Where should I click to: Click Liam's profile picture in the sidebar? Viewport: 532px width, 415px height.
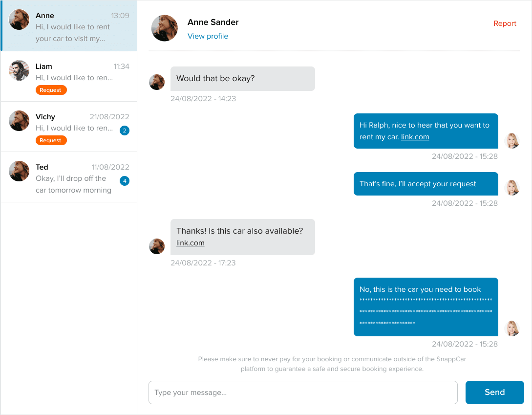[19, 70]
